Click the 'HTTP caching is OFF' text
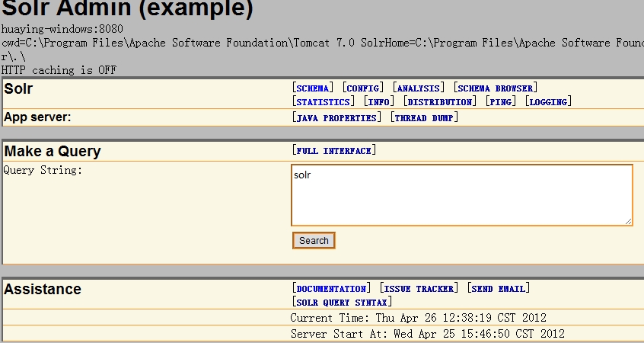This screenshot has height=343, width=644. tap(59, 70)
